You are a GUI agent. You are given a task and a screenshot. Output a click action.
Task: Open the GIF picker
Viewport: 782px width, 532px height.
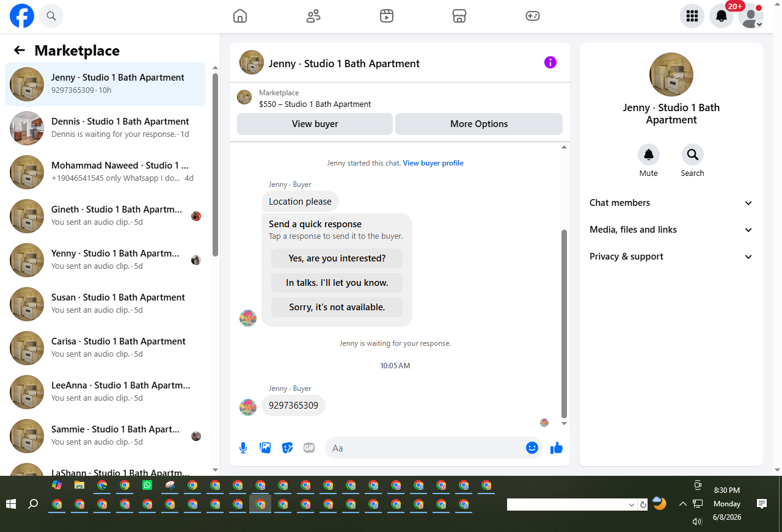(309, 448)
